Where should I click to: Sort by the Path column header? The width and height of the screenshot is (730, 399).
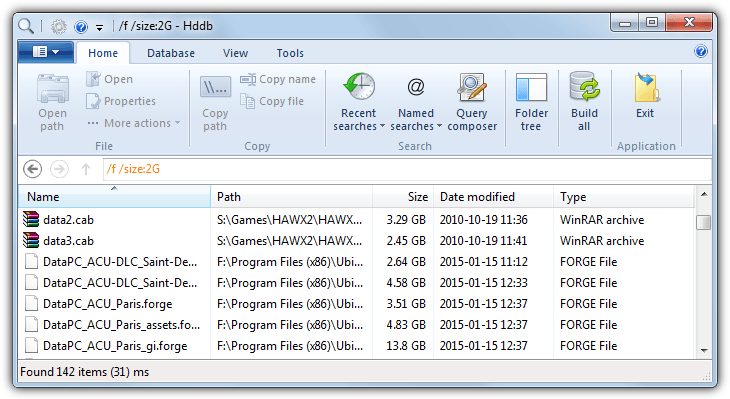coord(291,196)
